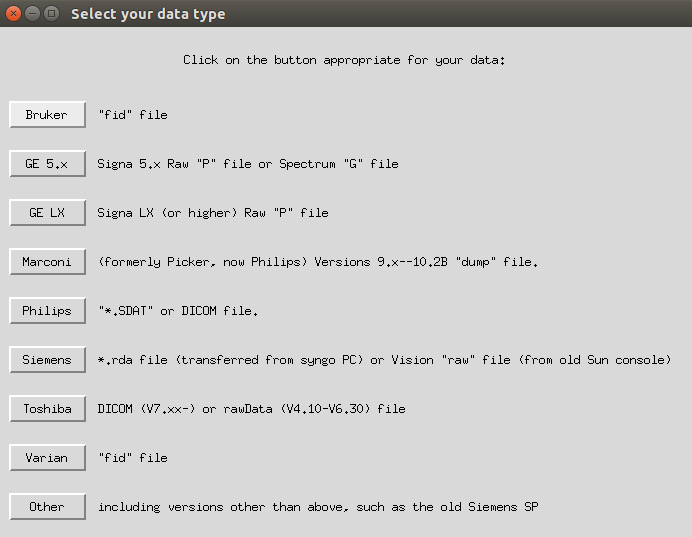Close the data type selection window

point(14,14)
